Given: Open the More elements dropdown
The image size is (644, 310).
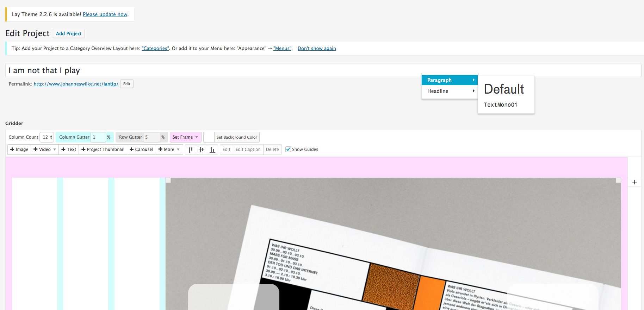Looking at the screenshot, I should [x=169, y=150].
